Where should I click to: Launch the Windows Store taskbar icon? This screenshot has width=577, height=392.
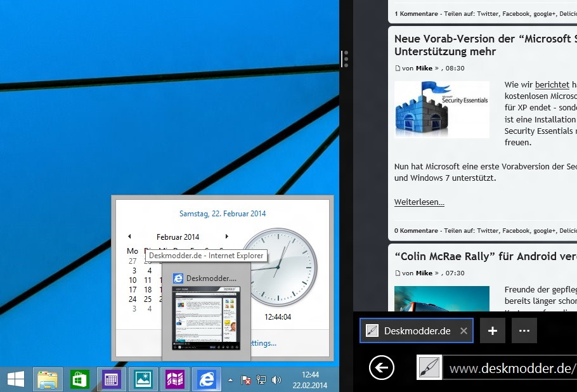(x=79, y=379)
